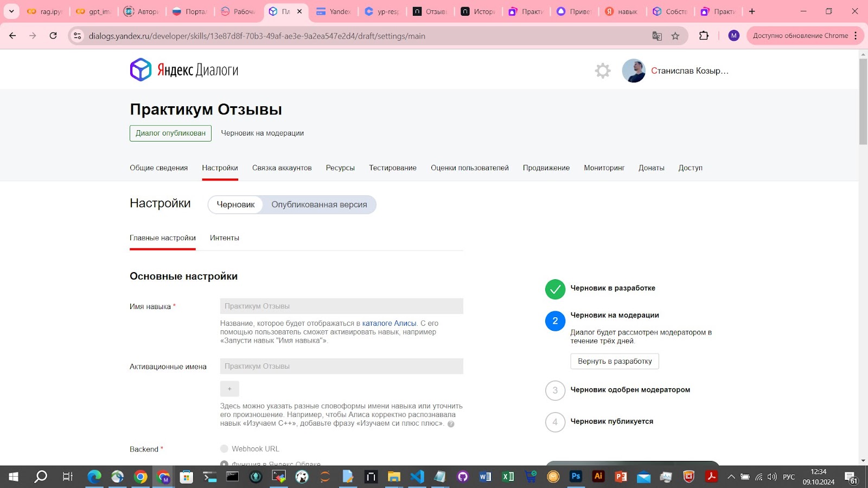Open the Связка аккаунтов tab
The image size is (868, 488).
pyautogui.click(x=282, y=168)
